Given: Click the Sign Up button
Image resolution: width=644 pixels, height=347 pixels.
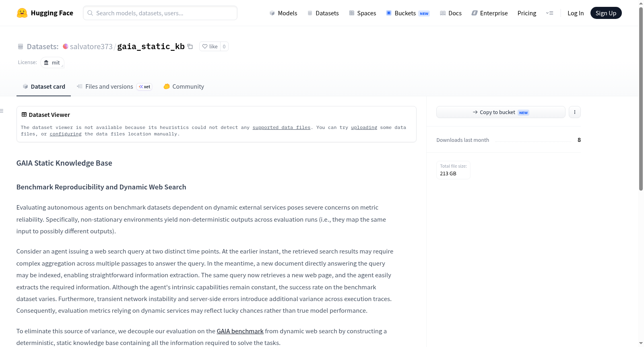Looking at the screenshot, I should point(606,13).
